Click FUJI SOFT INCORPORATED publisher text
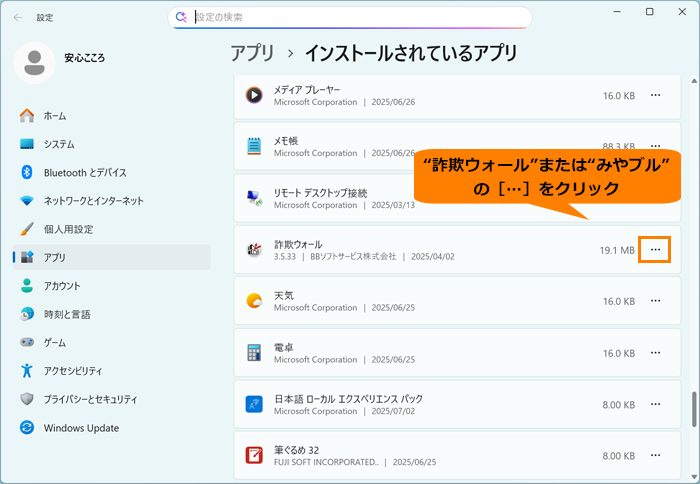 pos(326,463)
